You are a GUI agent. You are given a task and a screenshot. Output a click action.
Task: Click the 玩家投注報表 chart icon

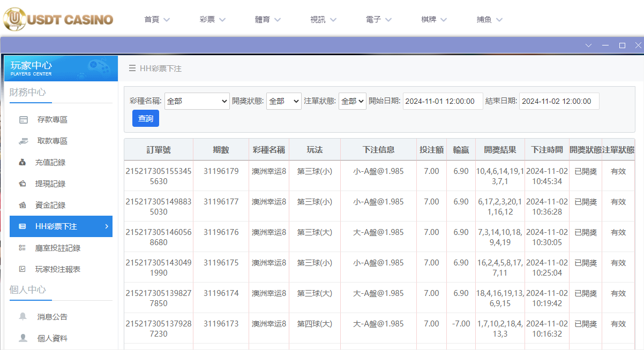tap(23, 269)
